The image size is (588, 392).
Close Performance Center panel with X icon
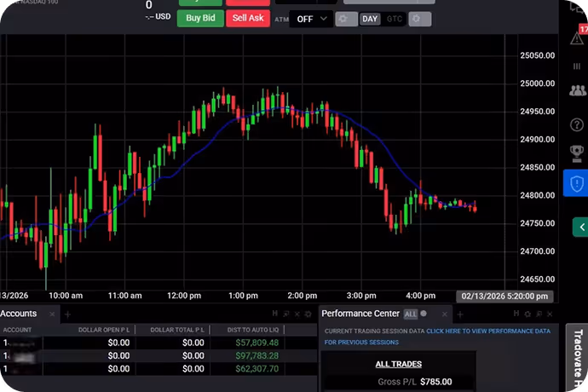(x=550, y=314)
